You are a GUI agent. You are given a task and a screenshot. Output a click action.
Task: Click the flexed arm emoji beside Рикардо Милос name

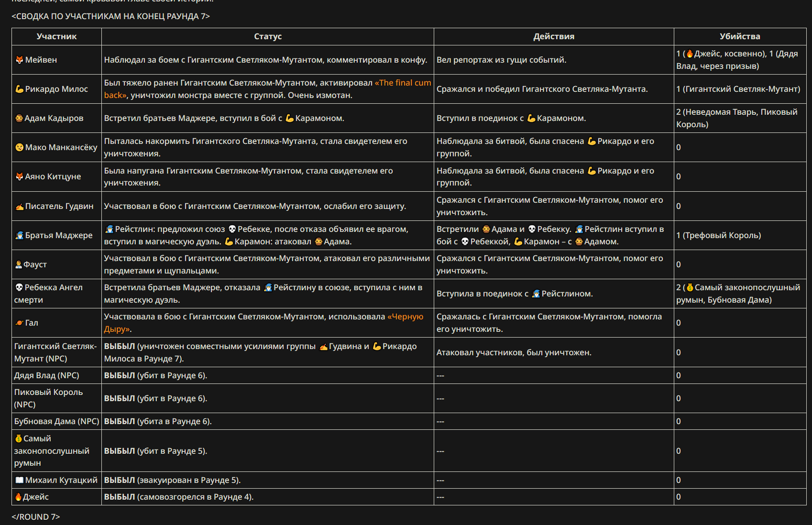point(19,89)
